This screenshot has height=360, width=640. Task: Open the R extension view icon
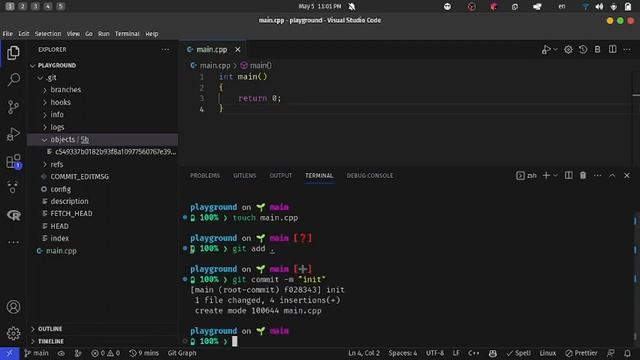(13, 215)
